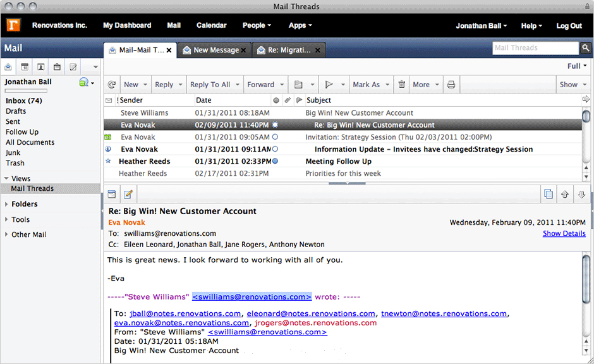
Task: Toggle the read circle on Invitation: Strategy Session row
Action: [x=275, y=137]
